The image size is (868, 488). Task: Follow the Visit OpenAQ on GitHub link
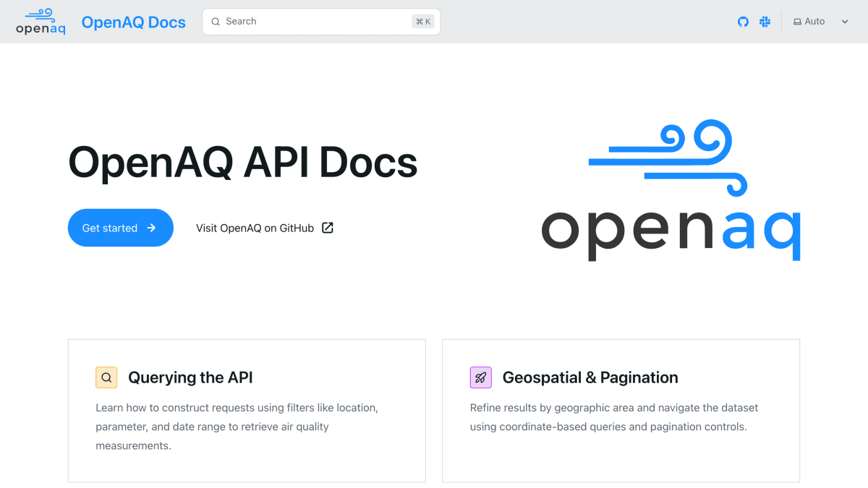point(265,228)
